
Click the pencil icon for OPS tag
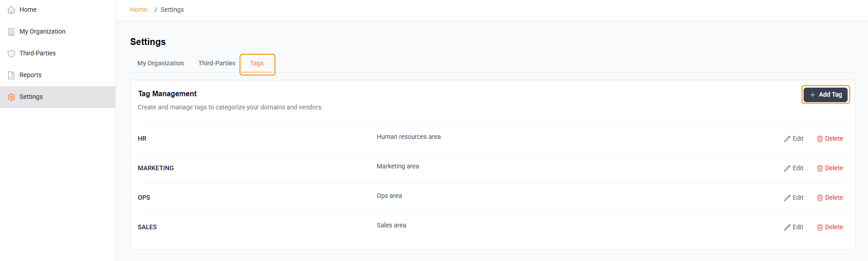(787, 198)
